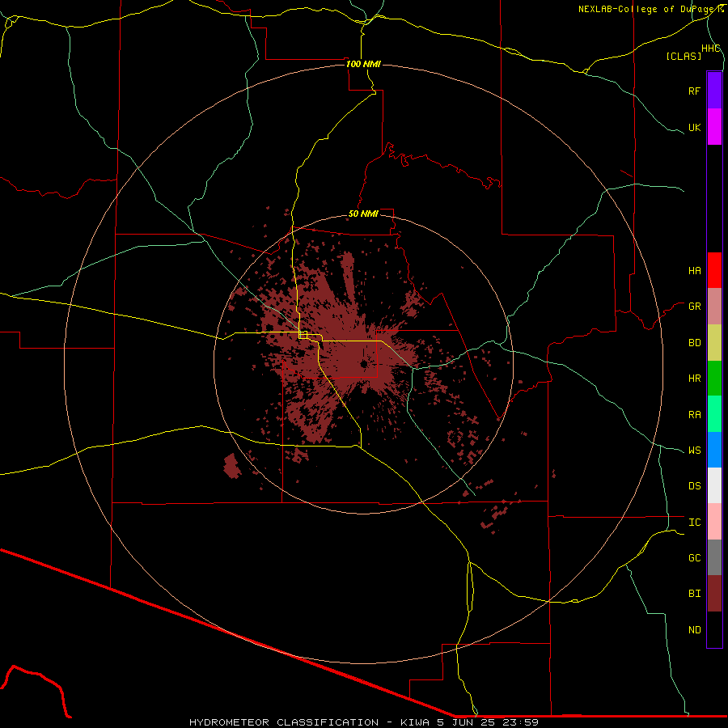The height and width of the screenshot is (728, 728).
Task: Click the "RA" legend label
Action: [694, 415]
